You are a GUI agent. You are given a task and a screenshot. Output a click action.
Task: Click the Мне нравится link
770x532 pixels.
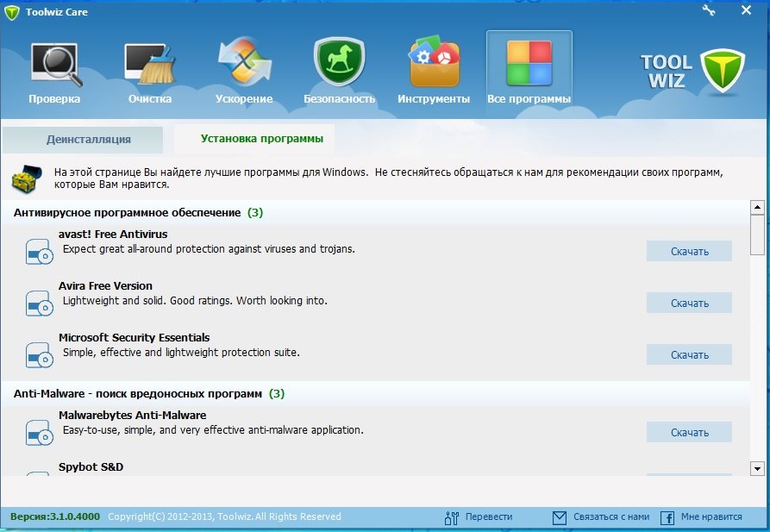(711, 516)
